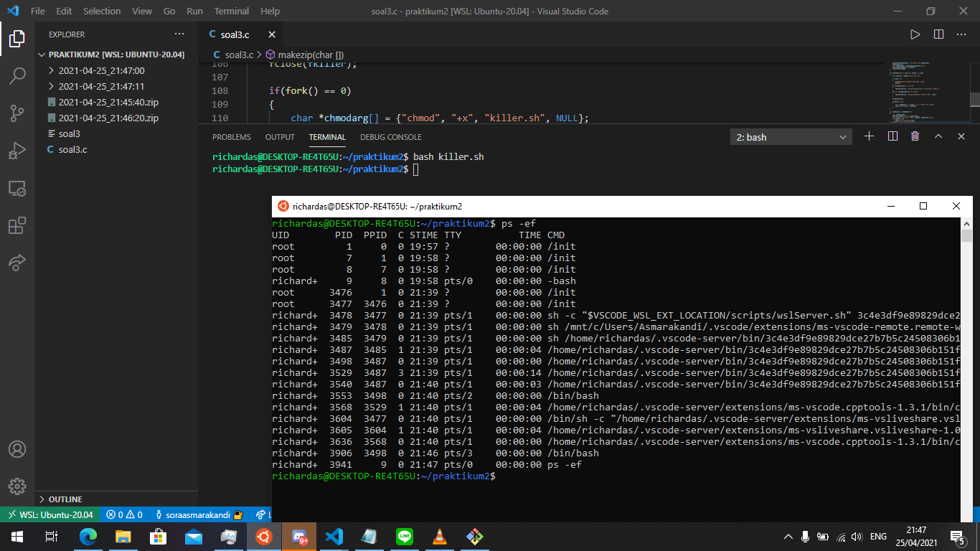Viewport: 980px width, 551px height.
Task: Open the Go menu
Action: pyautogui.click(x=169, y=11)
